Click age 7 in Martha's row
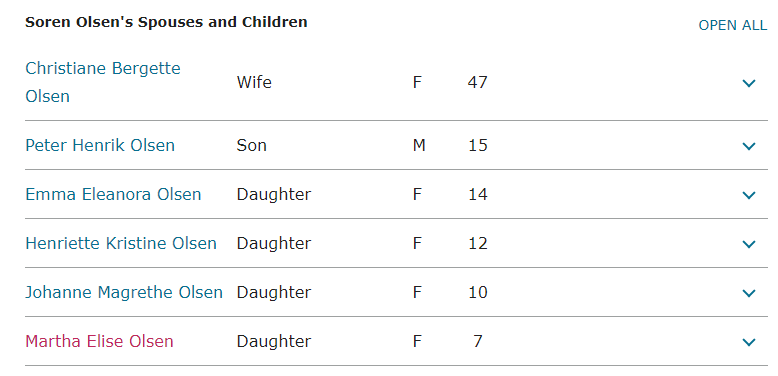Viewport: 778px width, 376px height. tap(478, 341)
